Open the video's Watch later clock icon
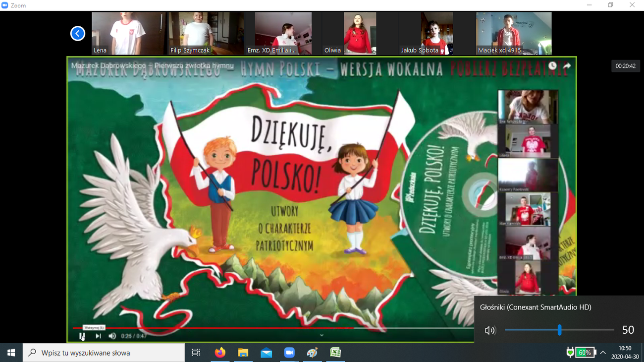The height and width of the screenshot is (362, 644). pos(552,65)
